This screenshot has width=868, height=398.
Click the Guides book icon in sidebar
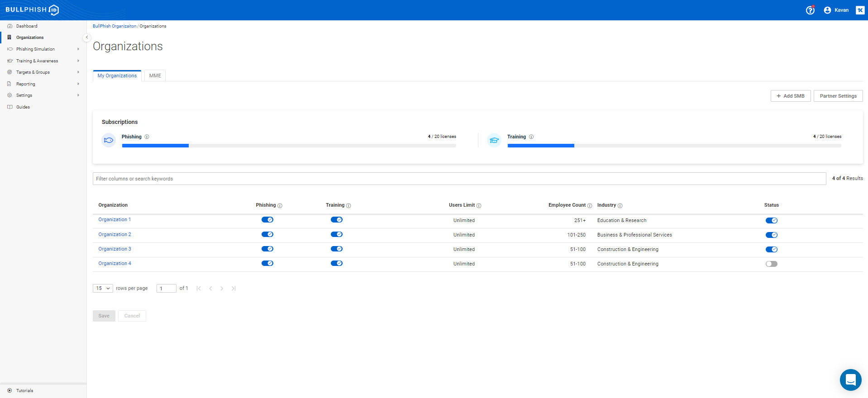(x=10, y=107)
